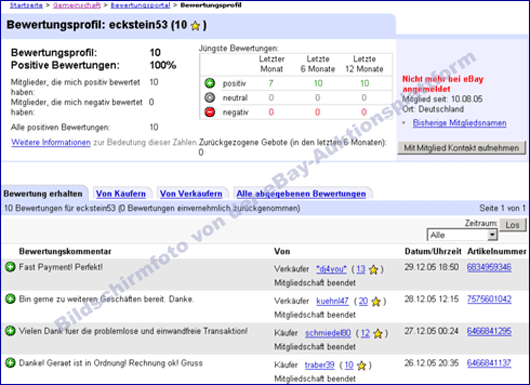The height and width of the screenshot is (385, 530).
Task: Open Weitere Informationen link
Action: 51,142
